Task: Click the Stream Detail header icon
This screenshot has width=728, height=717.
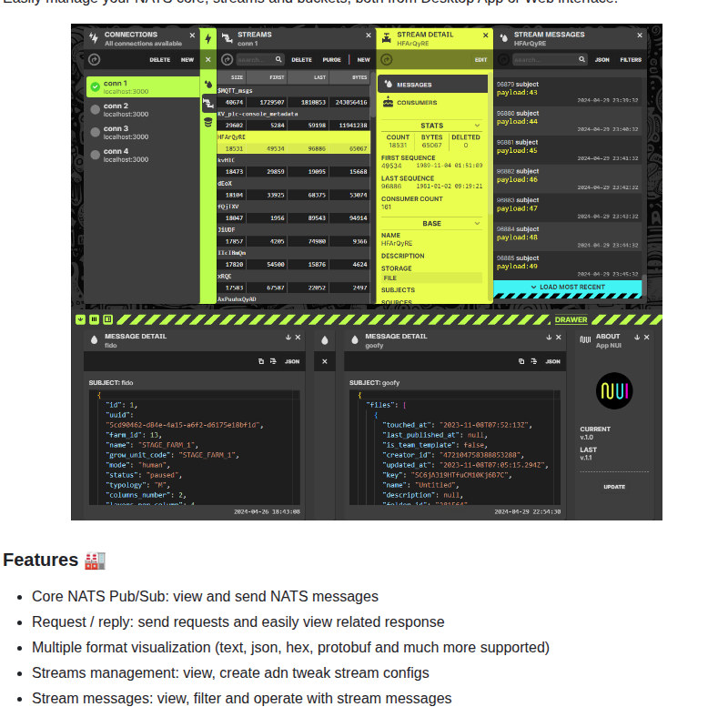Action: [386, 38]
